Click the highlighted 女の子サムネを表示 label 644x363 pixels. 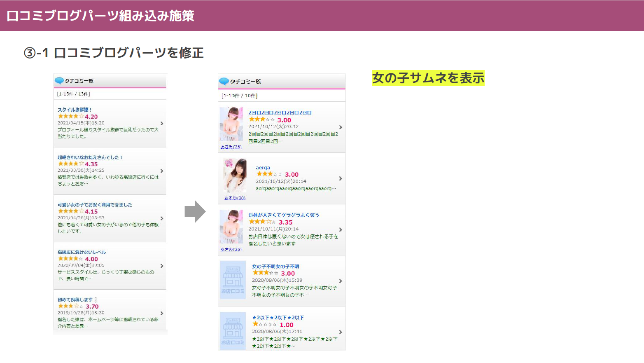click(427, 77)
